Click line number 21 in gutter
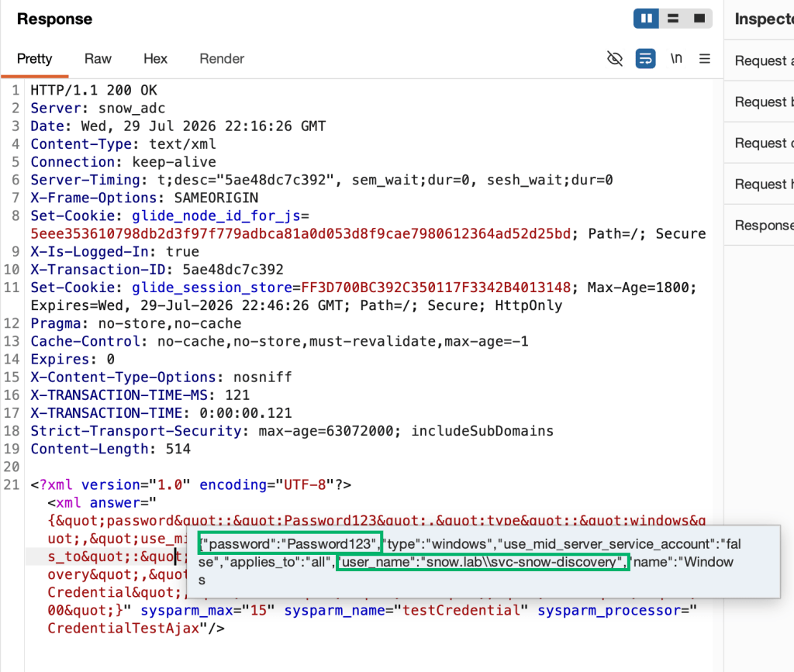This screenshot has width=794, height=672. tap(11, 484)
